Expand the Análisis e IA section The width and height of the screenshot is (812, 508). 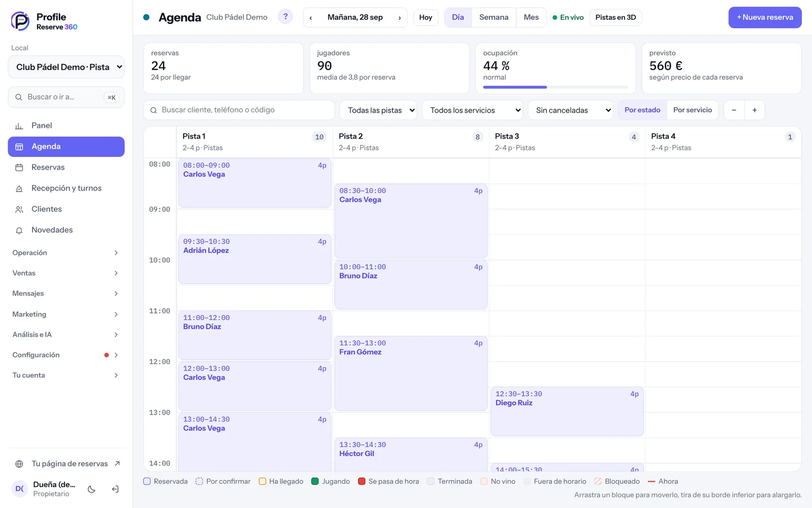point(66,335)
